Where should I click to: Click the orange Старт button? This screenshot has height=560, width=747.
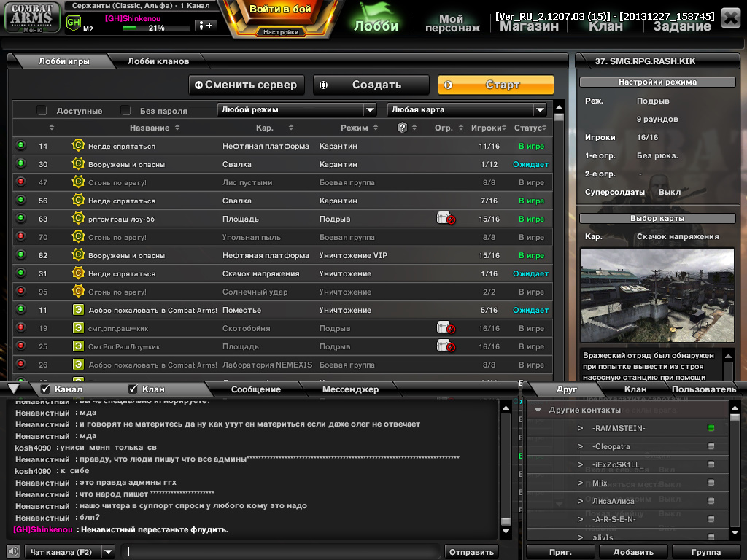tap(496, 85)
